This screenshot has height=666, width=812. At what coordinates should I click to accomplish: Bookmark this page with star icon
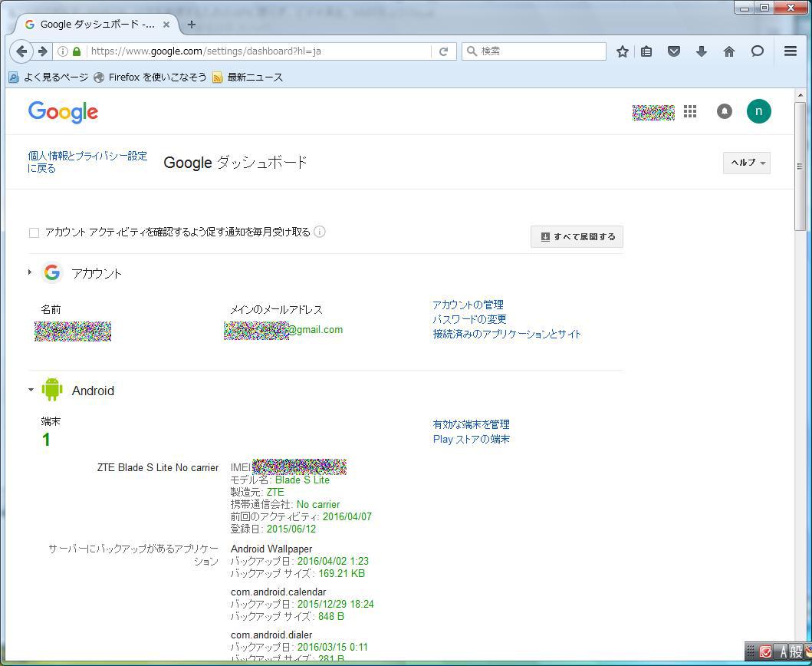pos(623,51)
